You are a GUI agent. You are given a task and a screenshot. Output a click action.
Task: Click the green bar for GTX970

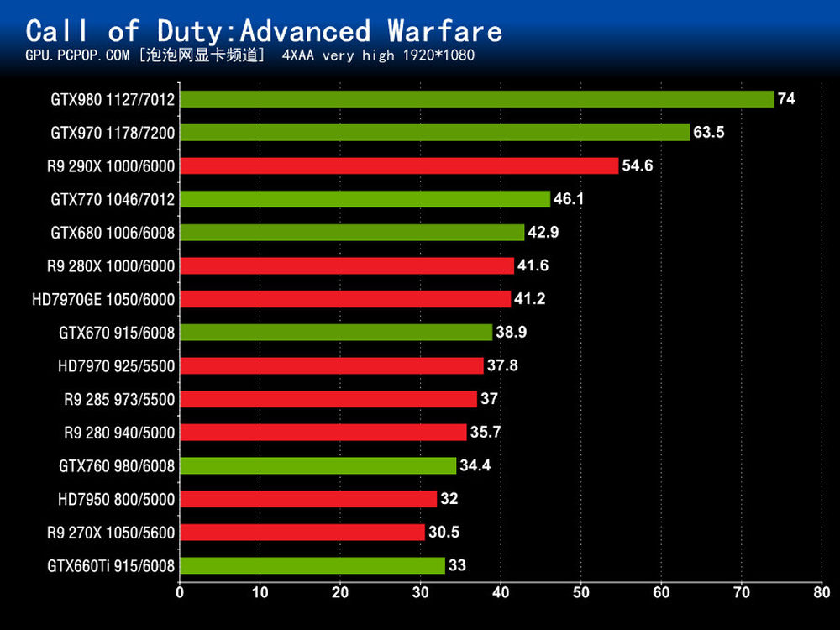435,133
